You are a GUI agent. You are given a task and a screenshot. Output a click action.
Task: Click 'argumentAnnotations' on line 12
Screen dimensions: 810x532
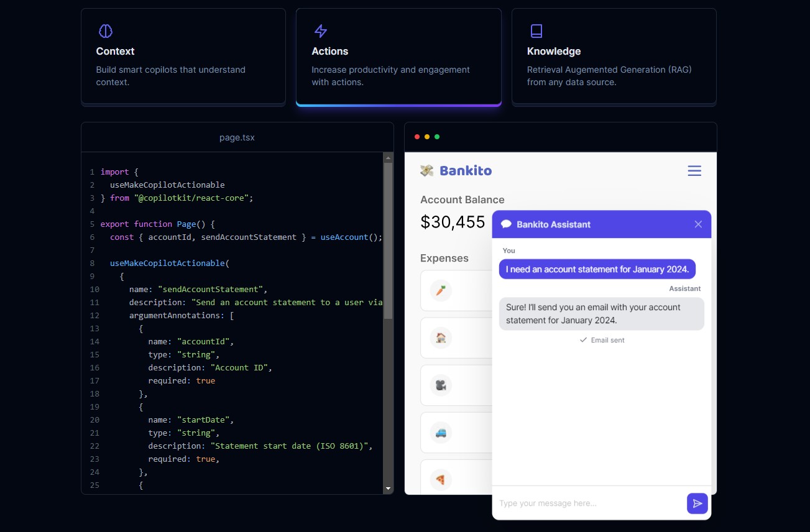[x=175, y=315]
